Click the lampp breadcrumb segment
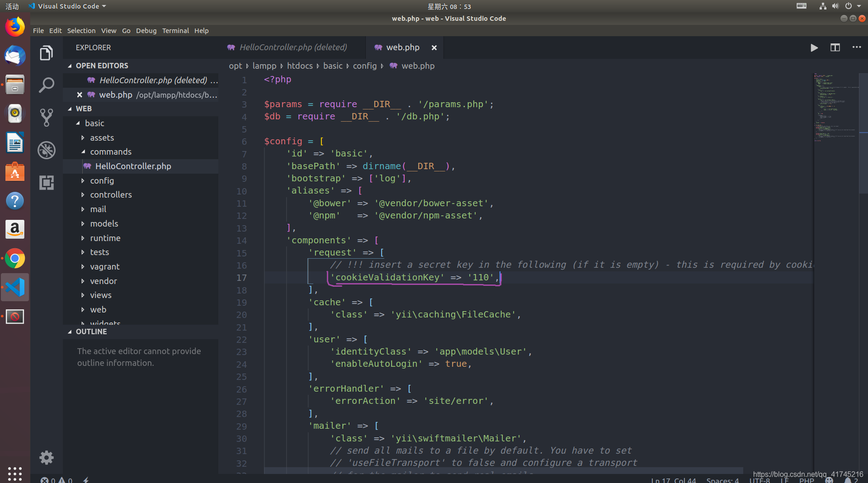 pyautogui.click(x=264, y=66)
